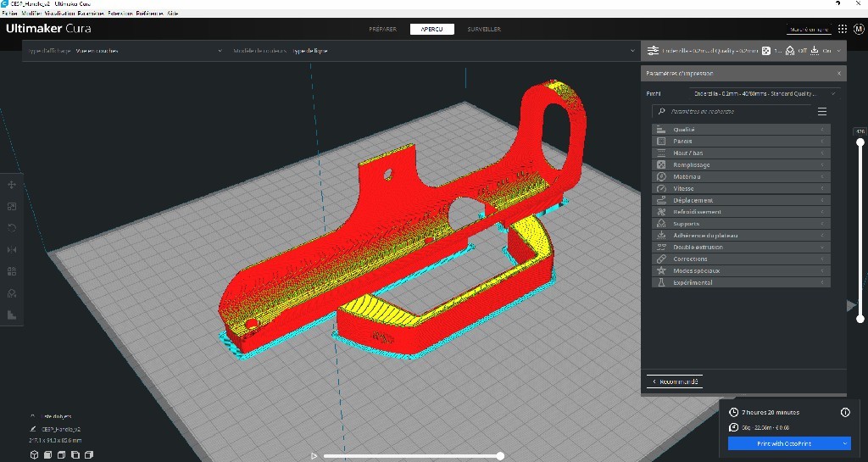The image size is (868, 462).
Task: Select the Mirror tool in left toolbar
Action: (x=12, y=250)
